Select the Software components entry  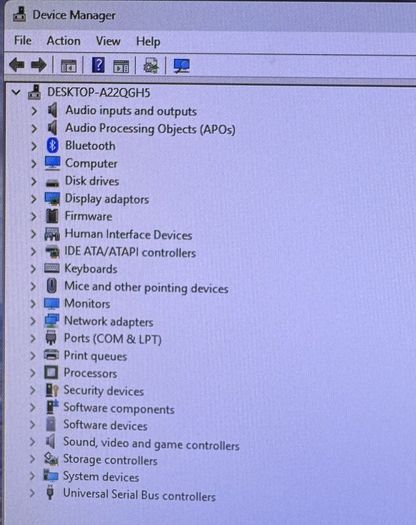click(x=119, y=408)
